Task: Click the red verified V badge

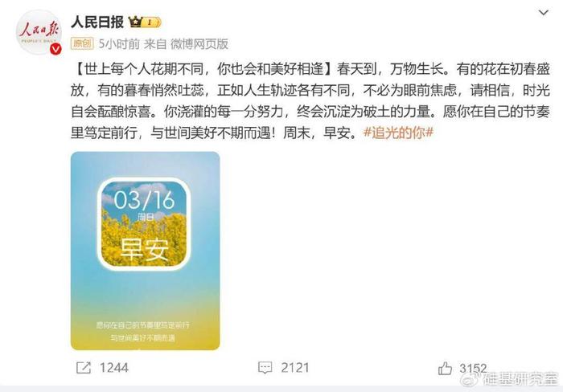Action: pyautogui.click(x=55, y=49)
